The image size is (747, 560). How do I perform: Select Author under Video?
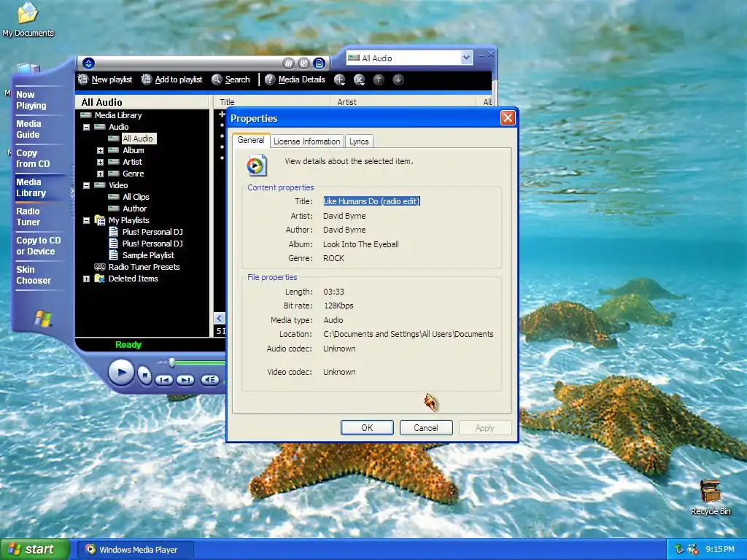135,209
